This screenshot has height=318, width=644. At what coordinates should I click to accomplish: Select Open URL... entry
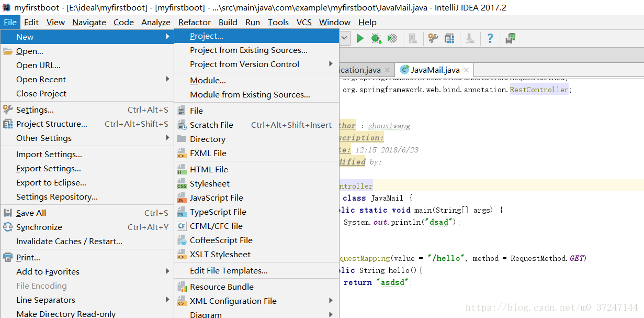(x=87, y=65)
